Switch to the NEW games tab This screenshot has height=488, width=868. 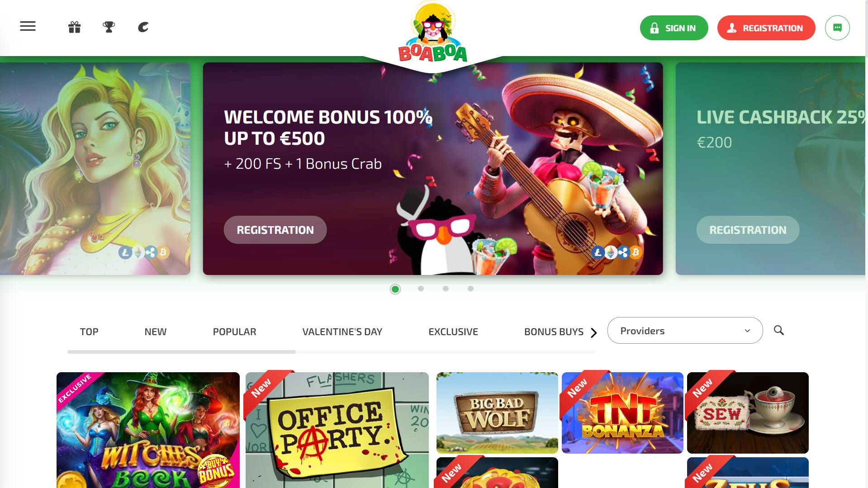click(156, 332)
